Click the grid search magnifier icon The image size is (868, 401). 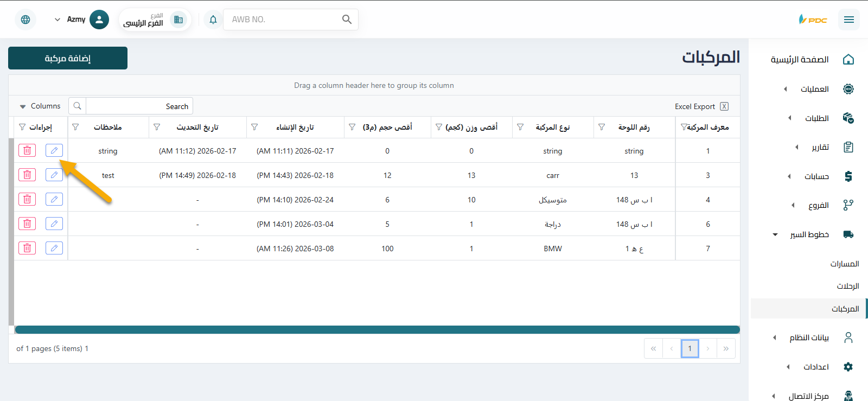pyautogui.click(x=78, y=106)
